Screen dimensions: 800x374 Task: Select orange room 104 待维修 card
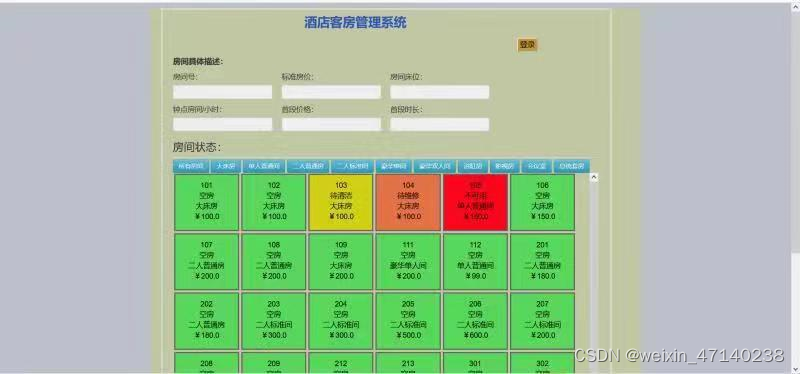point(408,202)
